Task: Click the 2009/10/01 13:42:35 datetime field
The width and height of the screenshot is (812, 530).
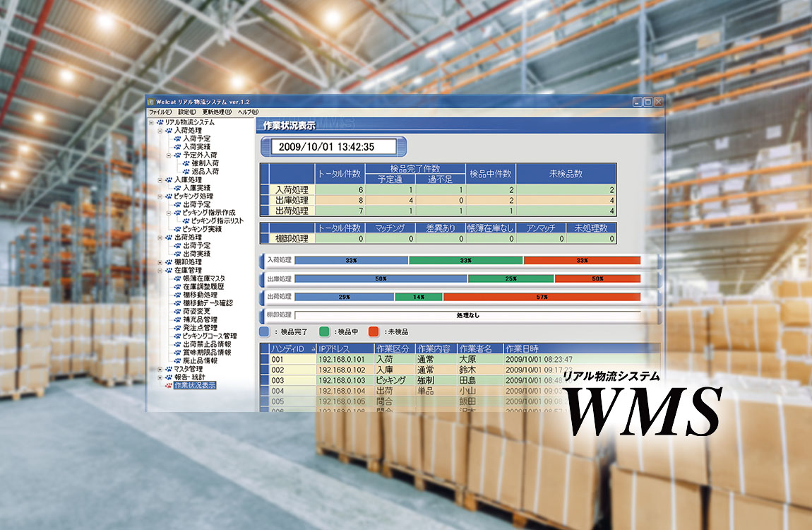Action: 334,146
